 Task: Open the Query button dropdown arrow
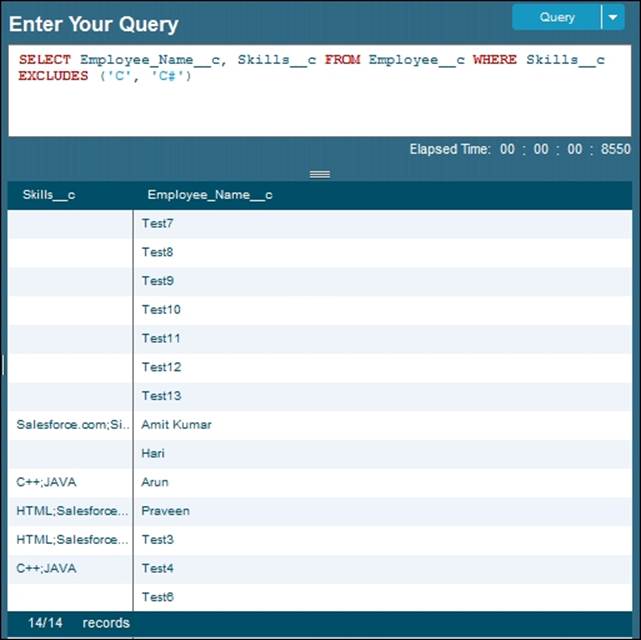pyautogui.click(x=612, y=17)
